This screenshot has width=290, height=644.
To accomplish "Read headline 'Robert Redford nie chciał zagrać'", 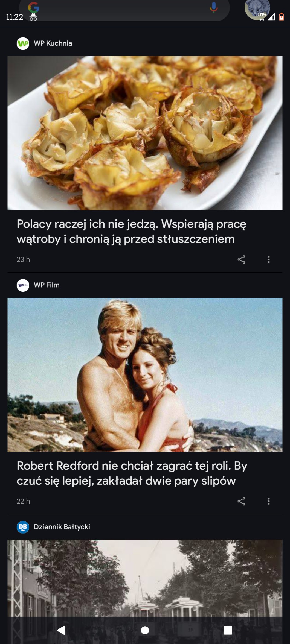I will pyautogui.click(x=132, y=473).
